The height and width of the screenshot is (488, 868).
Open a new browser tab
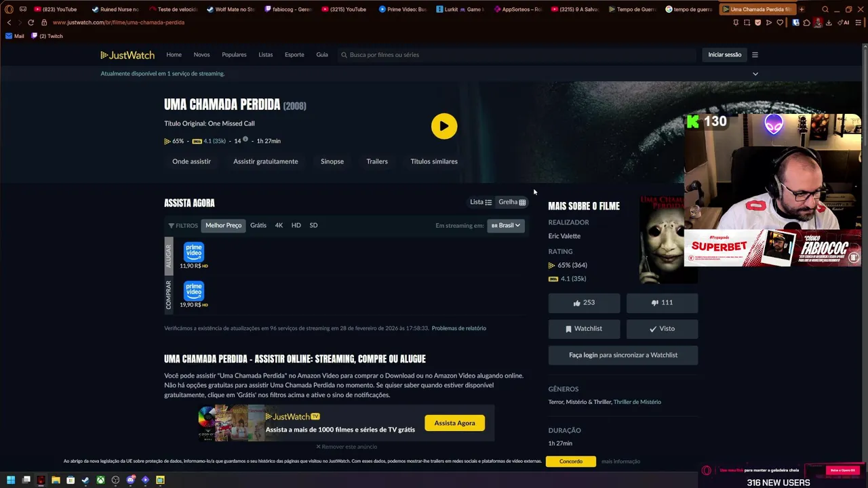click(x=802, y=9)
